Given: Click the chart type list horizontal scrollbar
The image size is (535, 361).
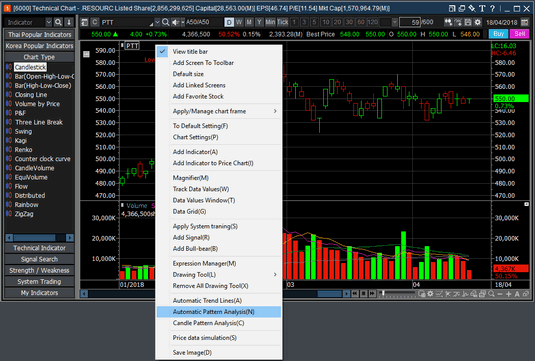Looking at the screenshot, I should (x=40, y=237).
